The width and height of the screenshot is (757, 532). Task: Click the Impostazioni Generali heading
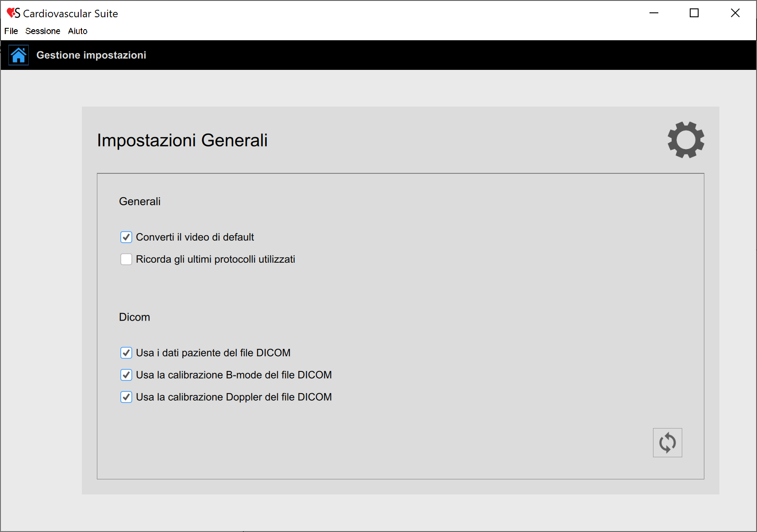(182, 140)
